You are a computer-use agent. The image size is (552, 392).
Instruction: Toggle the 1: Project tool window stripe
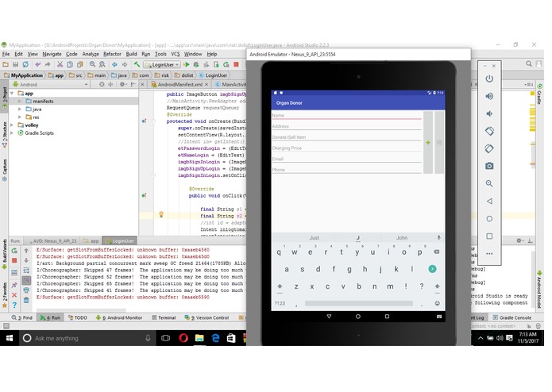[x=4, y=98]
